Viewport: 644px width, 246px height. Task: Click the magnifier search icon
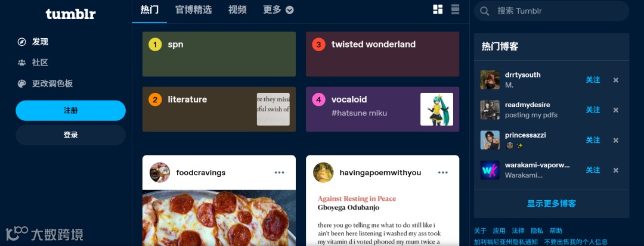click(485, 11)
